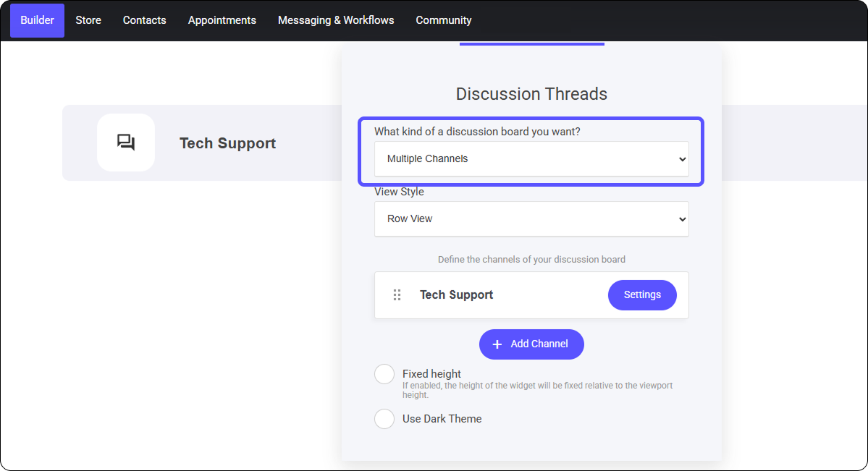
Task: Click the View Style label
Action: 399,192
